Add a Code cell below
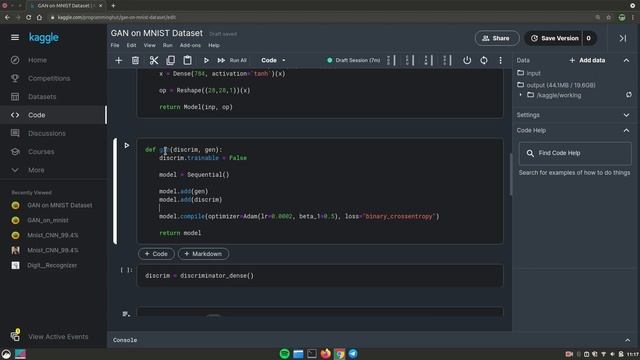The width and height of the screenshot is (640, 360). [156, 254]
